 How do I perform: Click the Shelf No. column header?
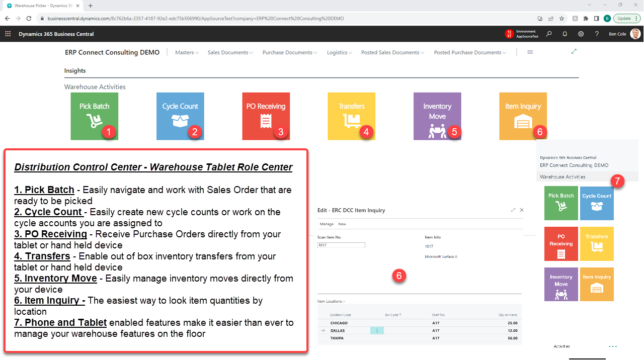click(x=438, y=315)
